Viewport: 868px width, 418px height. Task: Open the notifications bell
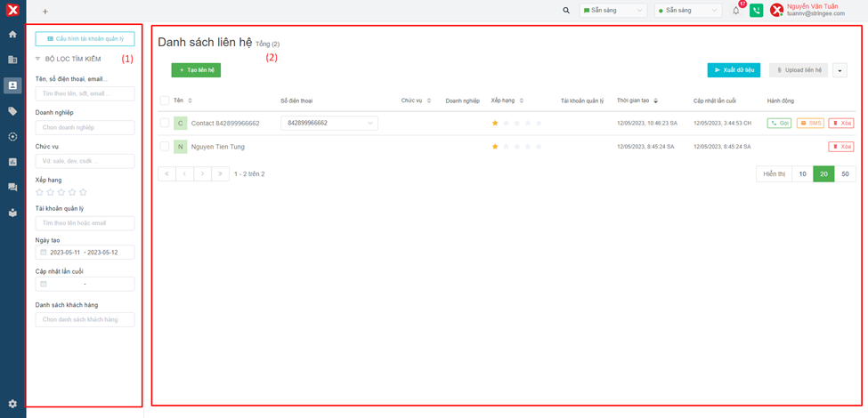point(736,11)
